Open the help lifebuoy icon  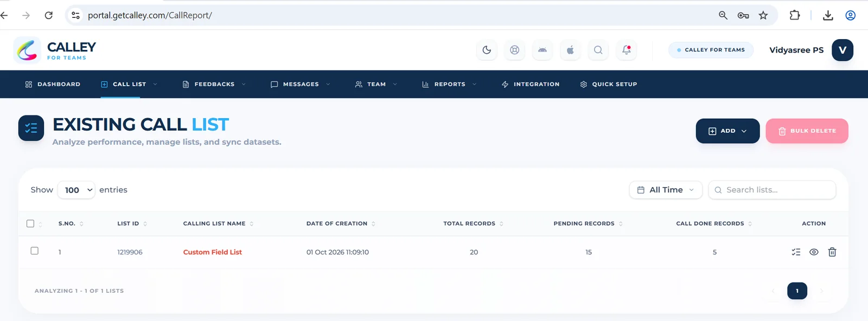(514, 50)
